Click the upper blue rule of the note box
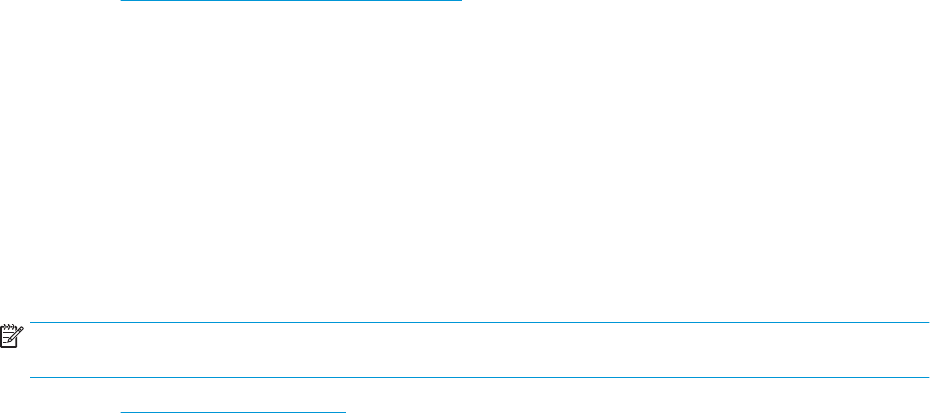The height and width of the screenshot is (413, 930). pyautogui.click(x=479, y=323)
